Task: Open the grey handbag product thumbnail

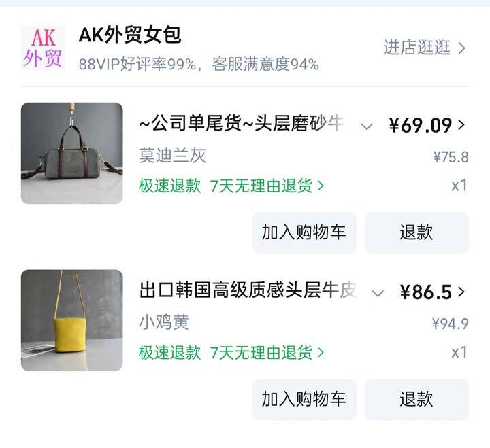Action: [x=72, y=153]
